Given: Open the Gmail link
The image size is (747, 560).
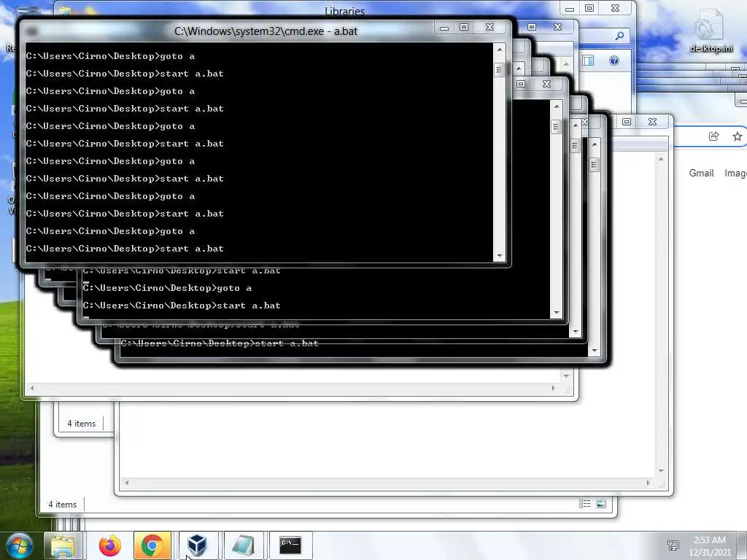Looking at the screenshot, I should [x=701, y=174].
